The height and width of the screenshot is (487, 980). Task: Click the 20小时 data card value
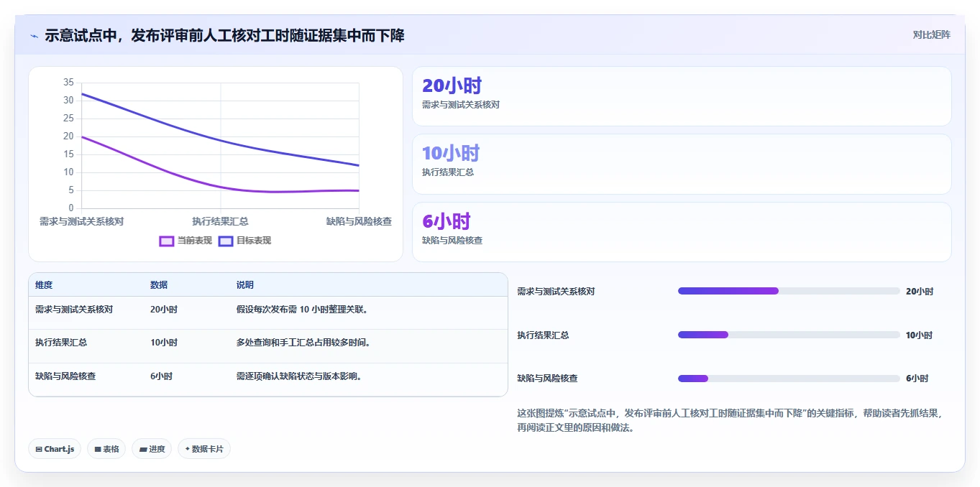[x=452, y=85]
